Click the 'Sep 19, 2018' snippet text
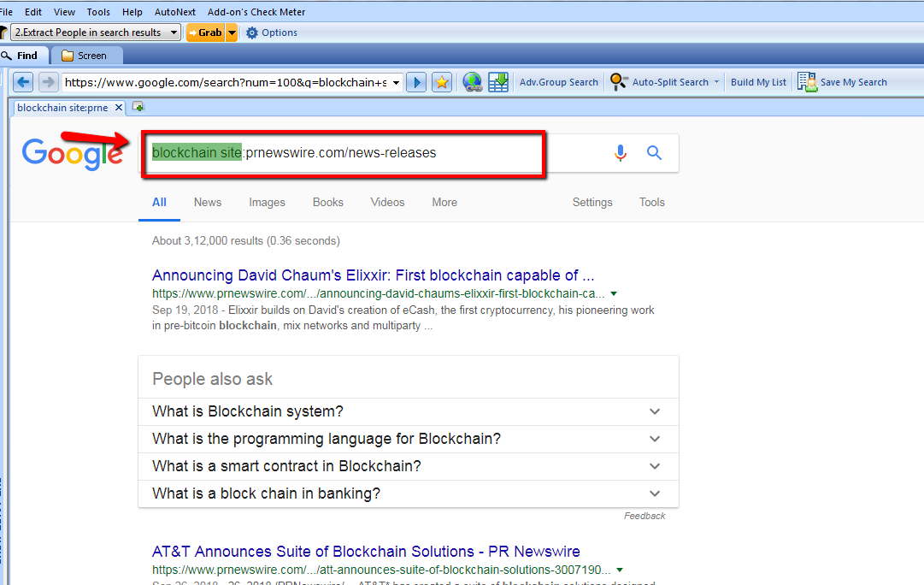 click(x=185, y=310)
